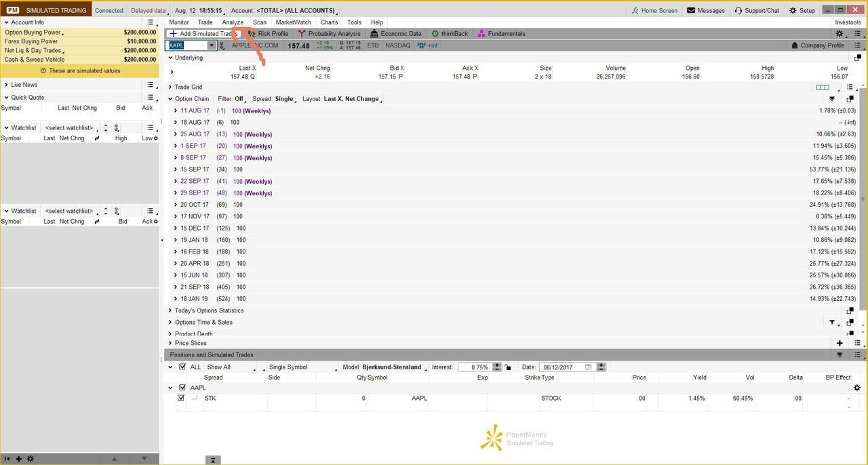Viewport: 868px width, 465px height.
Task: Click the option chain filter funnel icon
Action: point(831,97)
